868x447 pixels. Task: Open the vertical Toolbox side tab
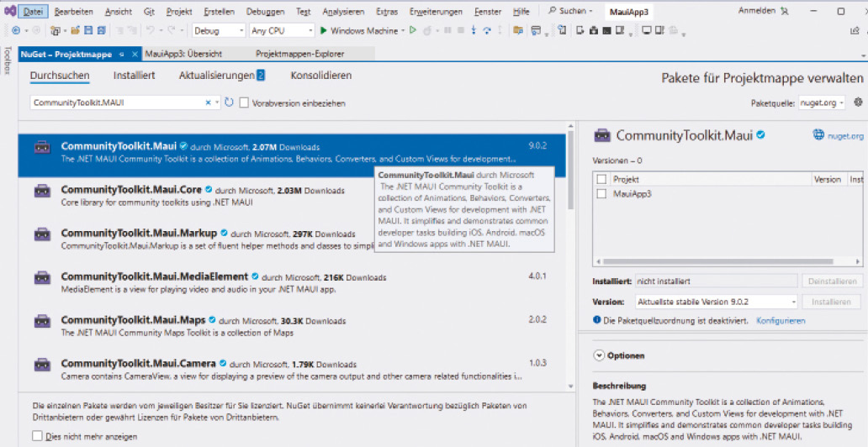[8, 60]
